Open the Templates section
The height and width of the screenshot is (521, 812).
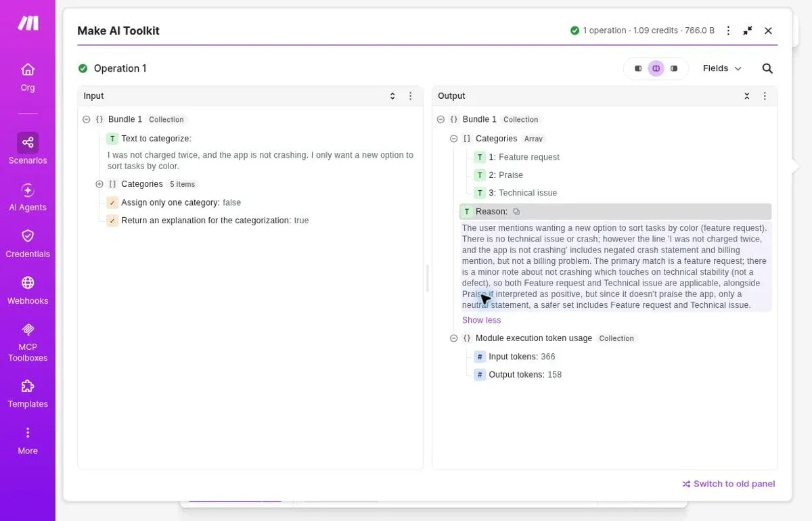point(28,394)
